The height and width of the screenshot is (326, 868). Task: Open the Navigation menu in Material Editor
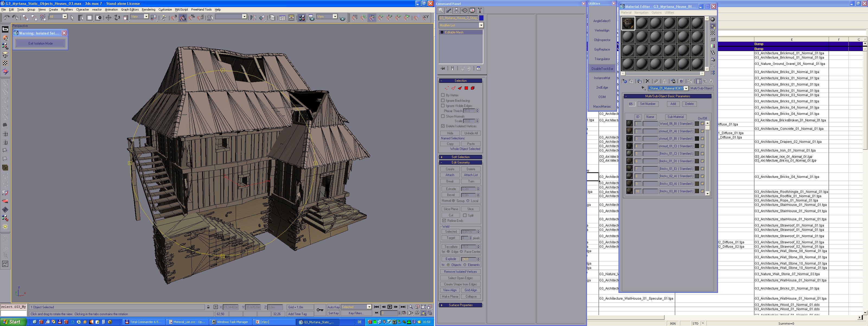[641, 12]
